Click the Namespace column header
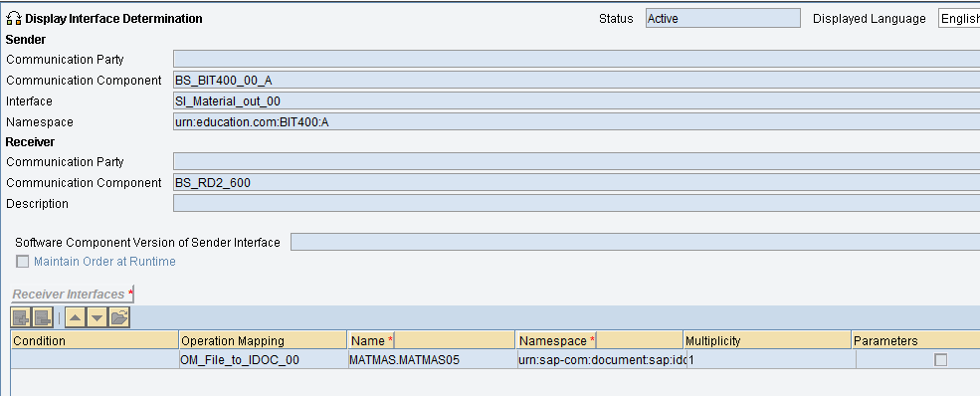This screenshot has width=980, height=396. (x=599, y=340)
